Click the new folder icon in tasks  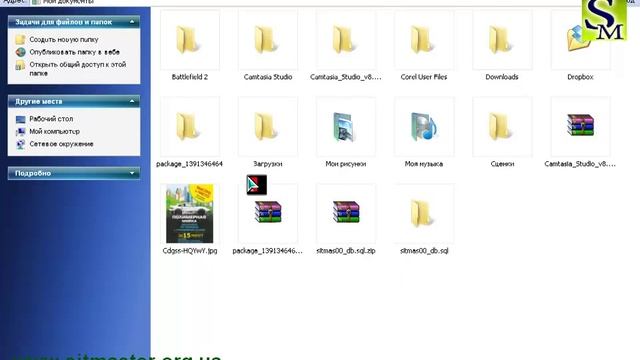20,40
